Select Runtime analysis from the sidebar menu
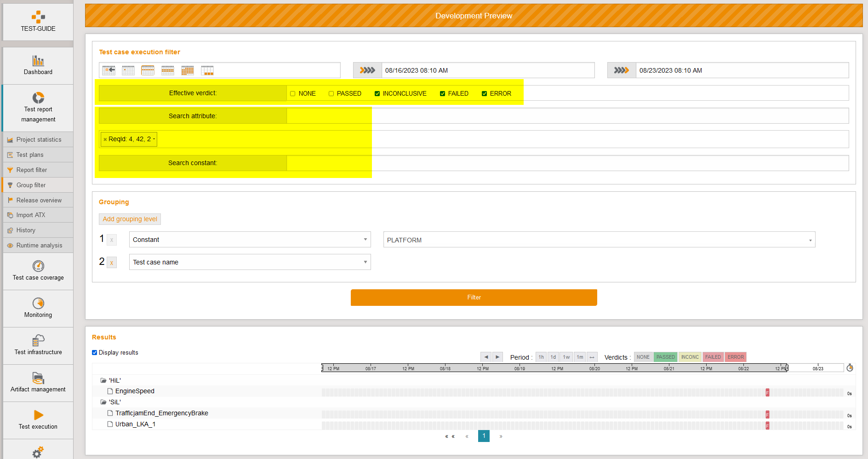The image size is (868, 459). (x=39, y=246)
